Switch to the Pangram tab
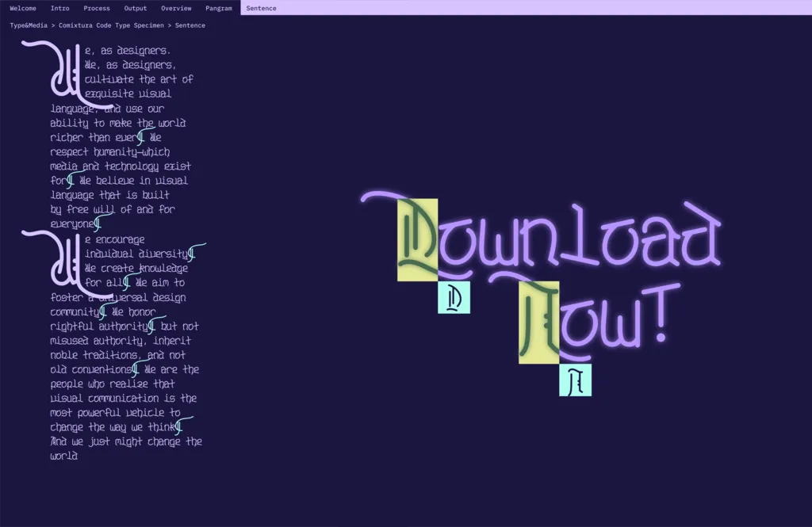Image resolution: width=812 pixels, height=527 pixels. 219,8
